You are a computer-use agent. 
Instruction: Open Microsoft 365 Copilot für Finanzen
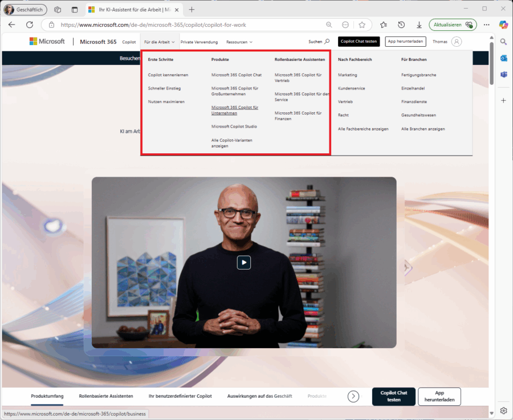tap(298, 116)
